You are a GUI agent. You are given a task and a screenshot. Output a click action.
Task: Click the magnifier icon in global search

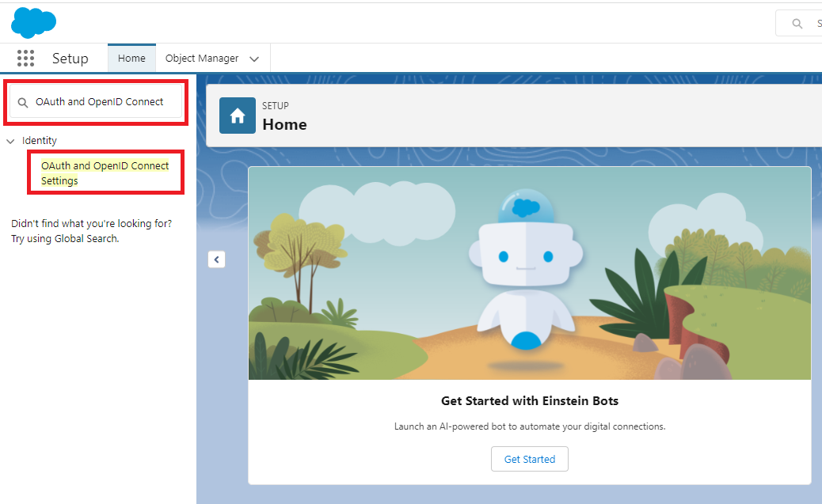797,24
